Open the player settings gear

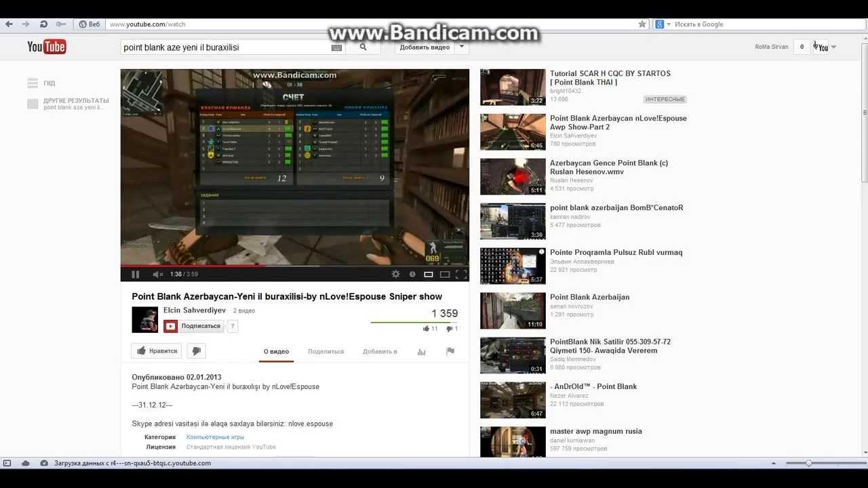point(396,274)
